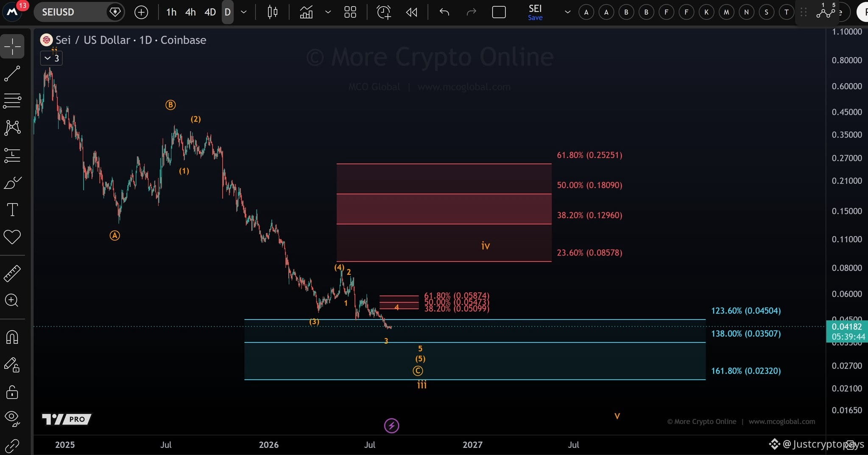Select the D daily timeframe
The image size is (868, 455).
pos(228,12)
